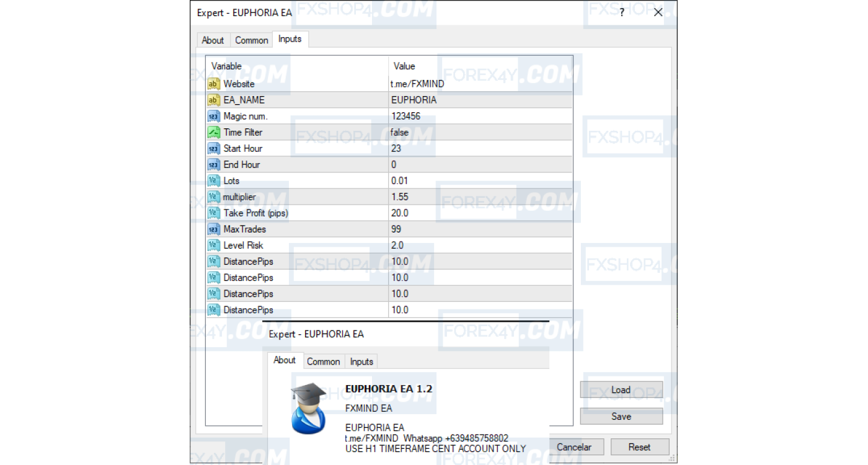
Task: Click the Start Hour integer icon
Action: (213, 149)
